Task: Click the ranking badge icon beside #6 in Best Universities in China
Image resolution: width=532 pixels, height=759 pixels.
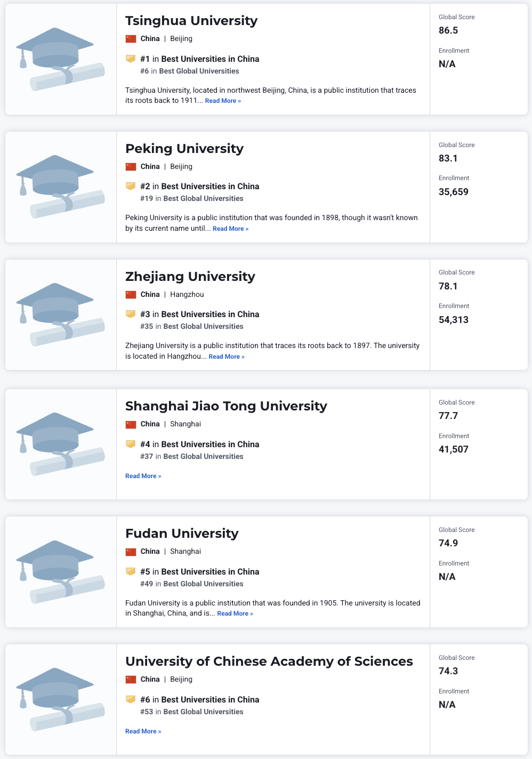Action: 131,699
